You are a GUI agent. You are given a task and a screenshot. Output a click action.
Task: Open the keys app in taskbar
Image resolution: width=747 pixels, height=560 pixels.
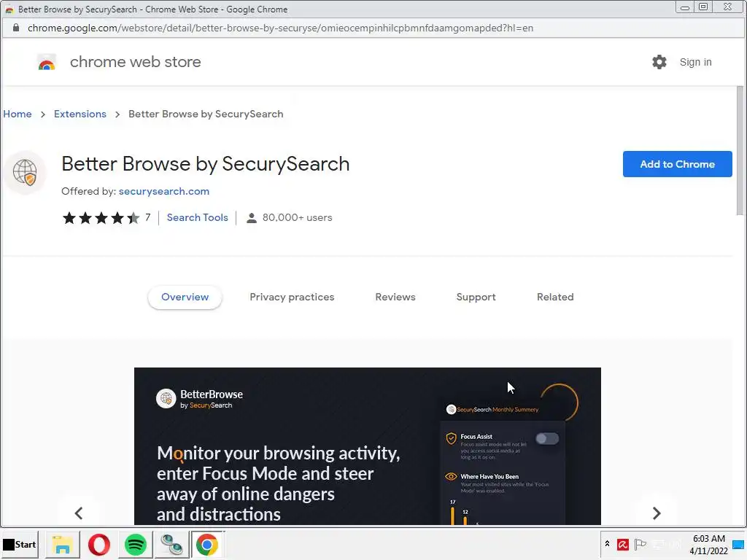pyautogui.click(x=171, y=545)
